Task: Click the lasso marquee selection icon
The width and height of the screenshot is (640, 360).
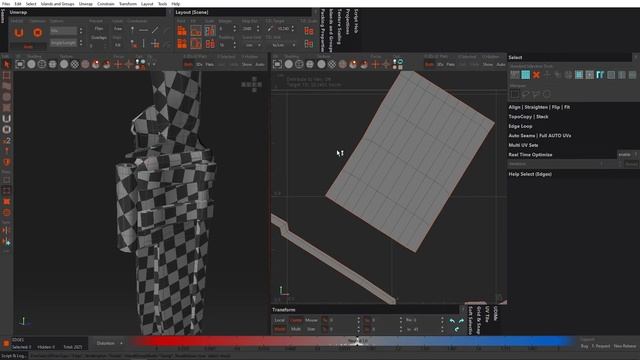Action: point(526,95)
